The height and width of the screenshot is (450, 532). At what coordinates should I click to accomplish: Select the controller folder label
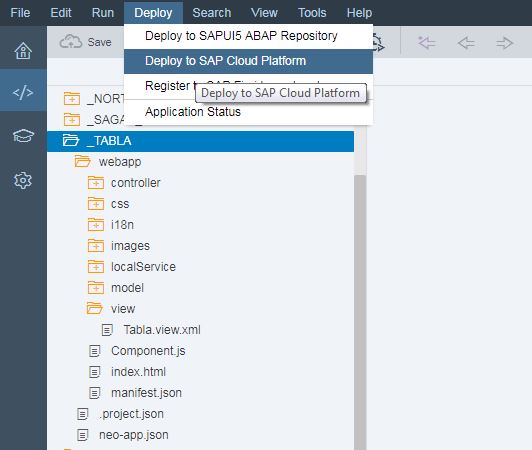(x=136, y=183)
